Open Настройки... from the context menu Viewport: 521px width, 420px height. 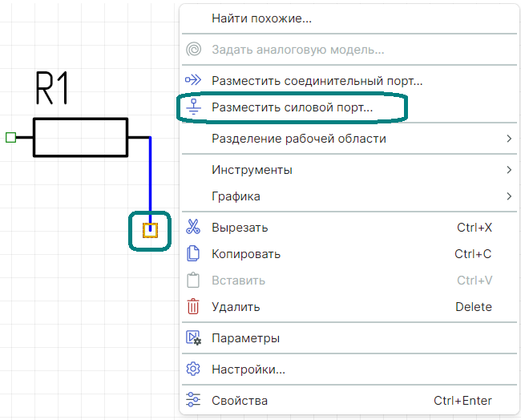point(248,370)
